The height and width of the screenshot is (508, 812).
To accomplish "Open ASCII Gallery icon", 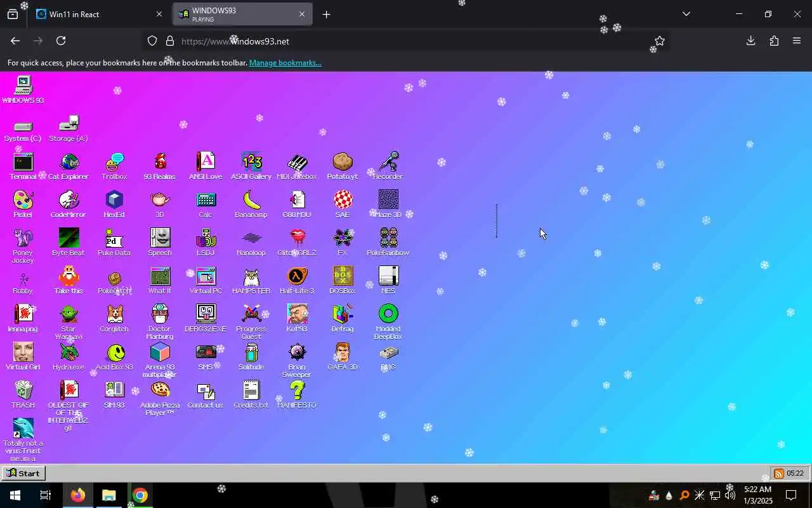I will click(251, 166).
